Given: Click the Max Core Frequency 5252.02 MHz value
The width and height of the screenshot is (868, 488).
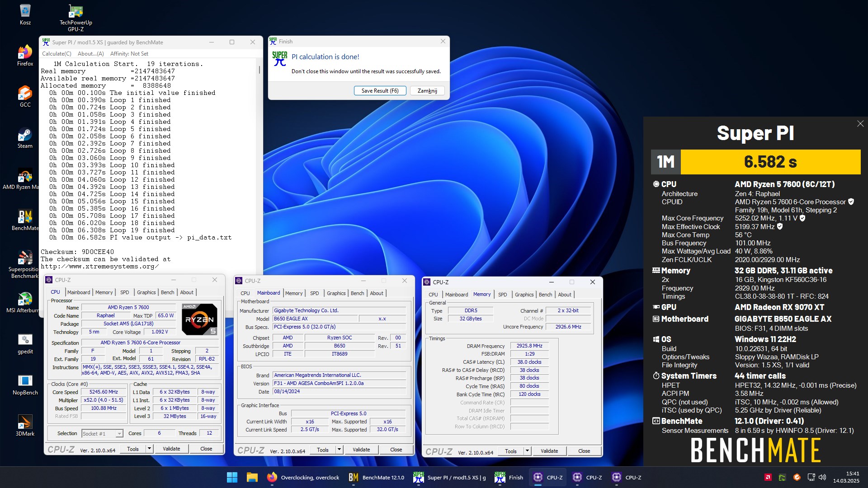Looking at the screenshot, I should (766, 218).
